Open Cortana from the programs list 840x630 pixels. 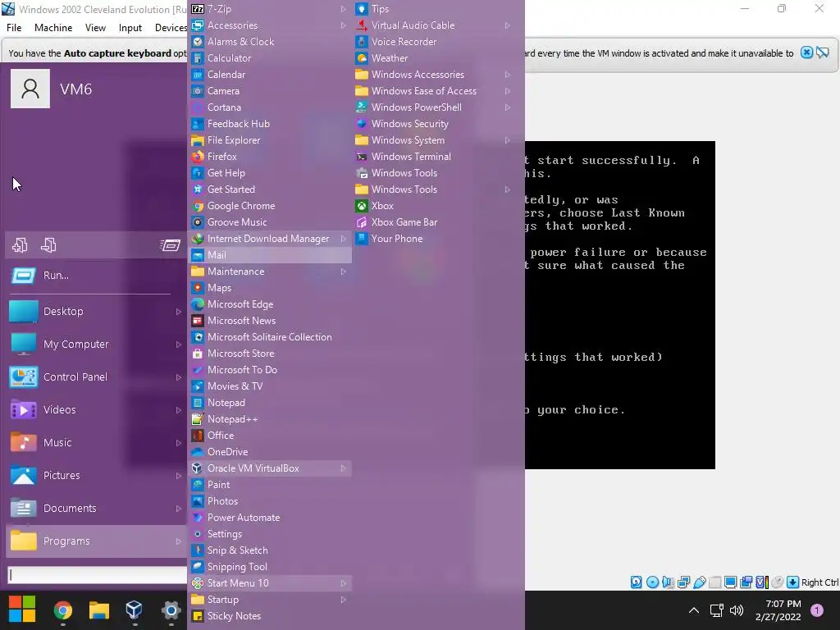[269, 107]
